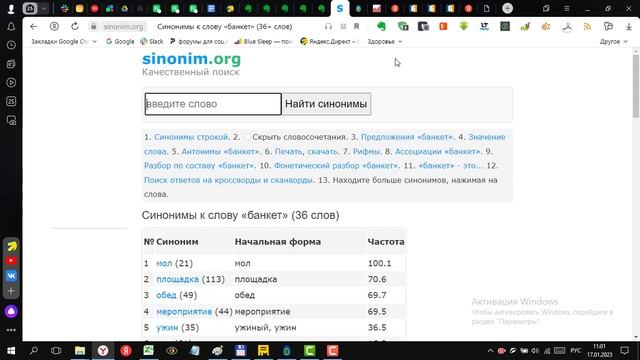
Task: Switch to the Google Drive tab
Action: click(124, 8)
